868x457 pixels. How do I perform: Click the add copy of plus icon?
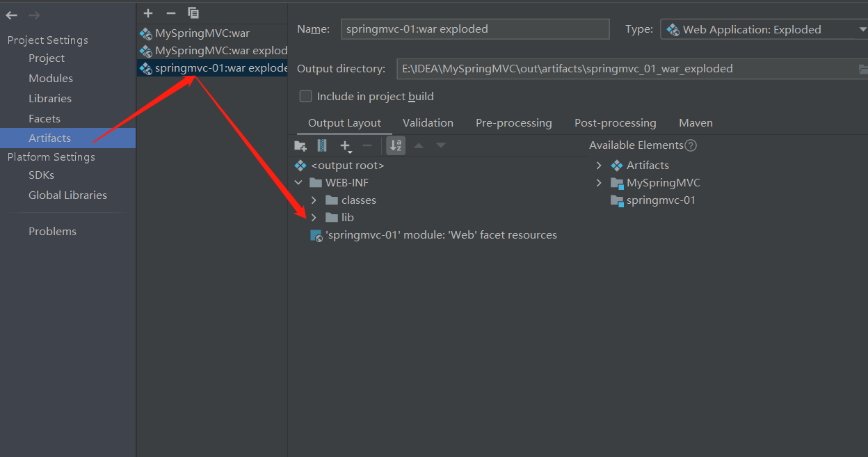[345, 145]
